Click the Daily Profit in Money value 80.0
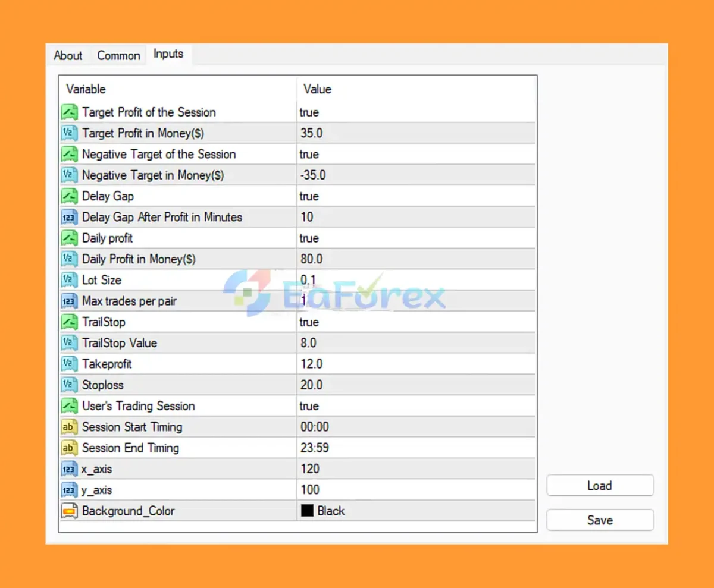This screenshot has height=588, width=714. [x=312, y=259]
